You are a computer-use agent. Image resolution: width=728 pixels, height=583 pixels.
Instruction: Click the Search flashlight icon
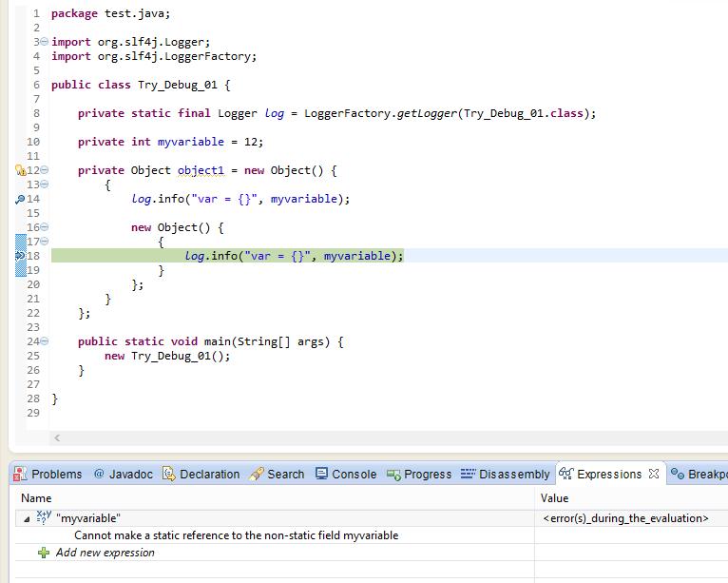click(x=257, y=474)
